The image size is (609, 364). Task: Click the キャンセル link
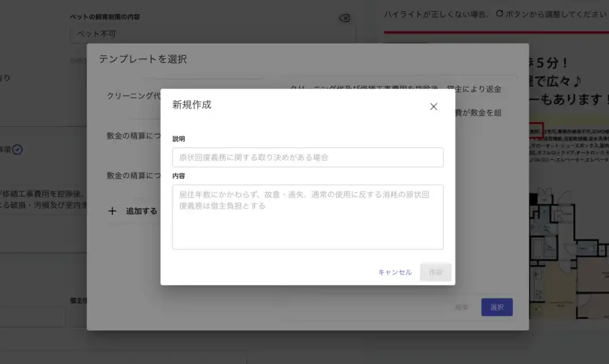click(394, 272)
